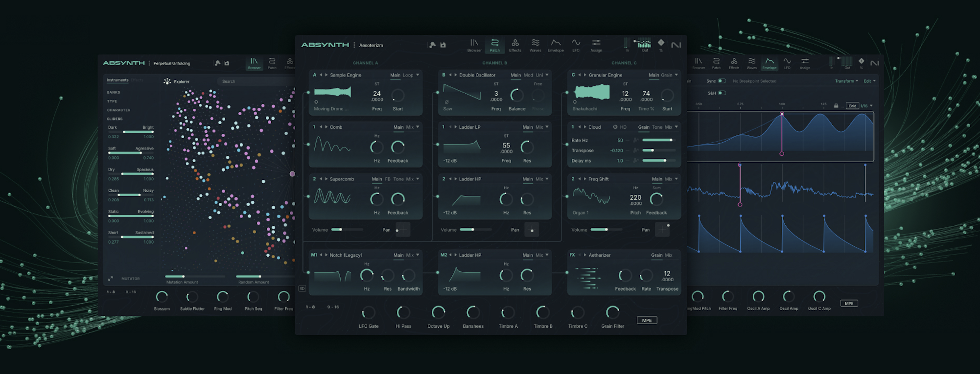Select the Grain tab in Granular Engine

pyautogui.click(x=666, y=75)
